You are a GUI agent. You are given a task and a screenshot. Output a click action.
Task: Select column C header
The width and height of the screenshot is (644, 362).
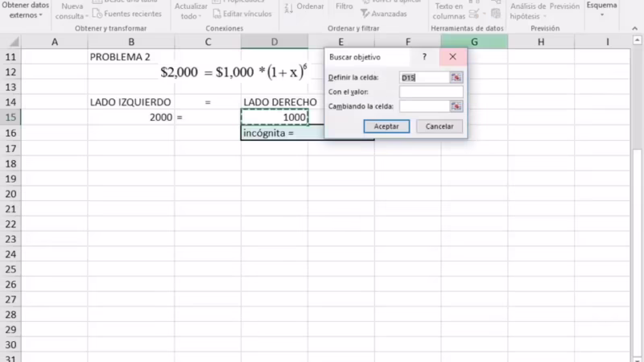coord(208,42)
